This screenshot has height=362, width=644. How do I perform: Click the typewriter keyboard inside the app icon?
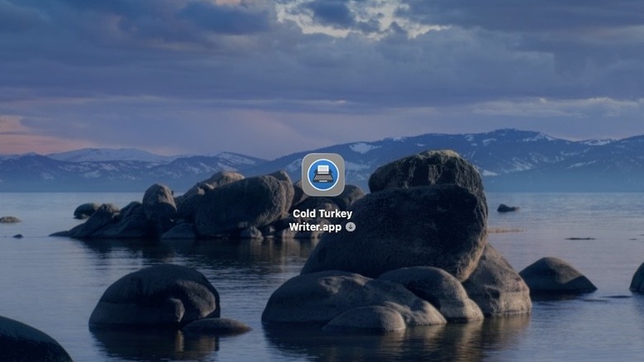coord(323,179)
